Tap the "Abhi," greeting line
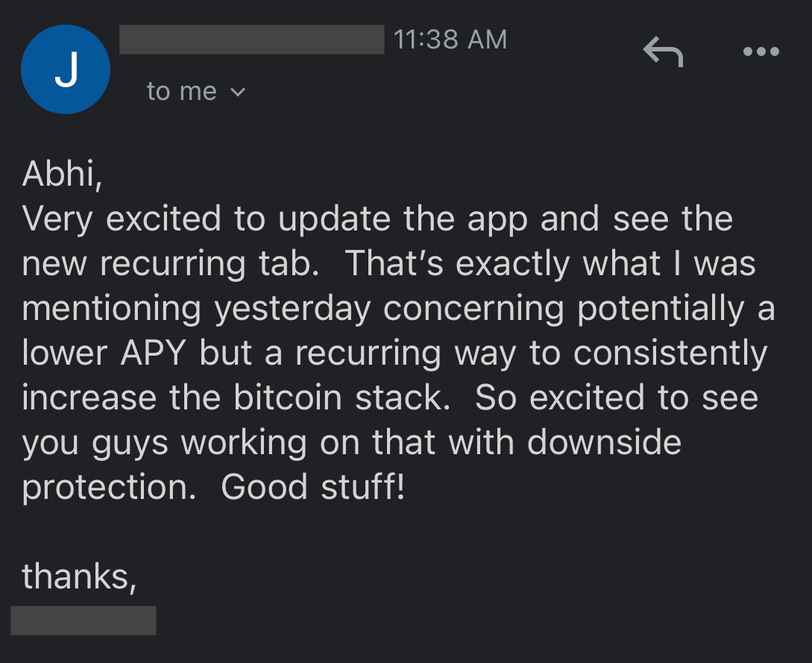The width and height of the screenshot is (812, 663). coord(62,174)
